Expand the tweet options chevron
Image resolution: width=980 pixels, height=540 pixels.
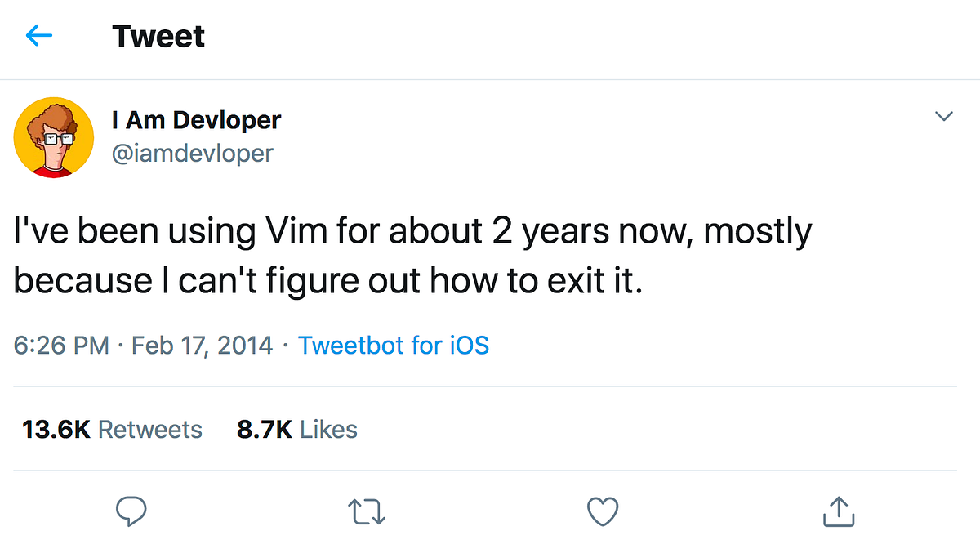(943, 117)
